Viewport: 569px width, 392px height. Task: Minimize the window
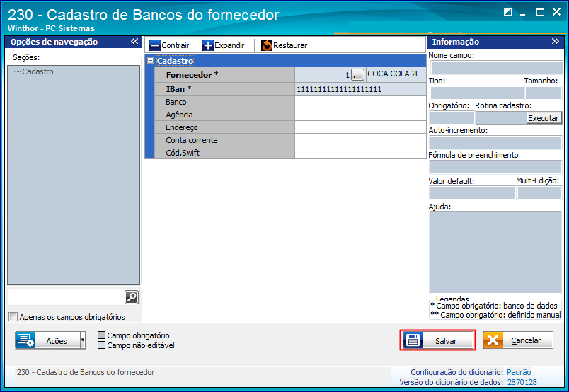coord(523,13)
